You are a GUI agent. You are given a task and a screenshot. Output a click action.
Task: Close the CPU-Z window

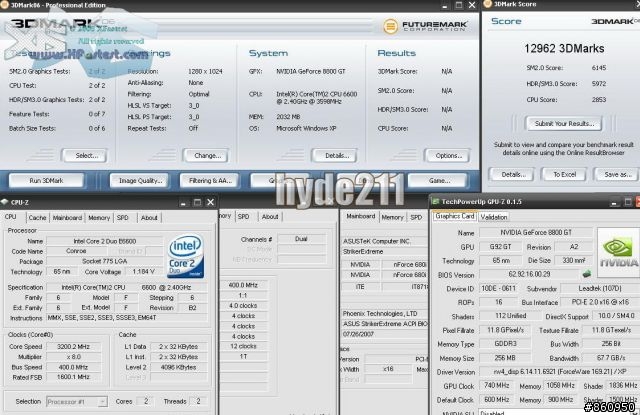click(211, 202)
